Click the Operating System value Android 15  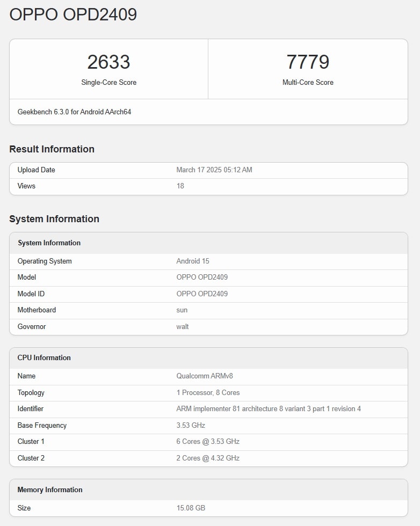(193, 261)
